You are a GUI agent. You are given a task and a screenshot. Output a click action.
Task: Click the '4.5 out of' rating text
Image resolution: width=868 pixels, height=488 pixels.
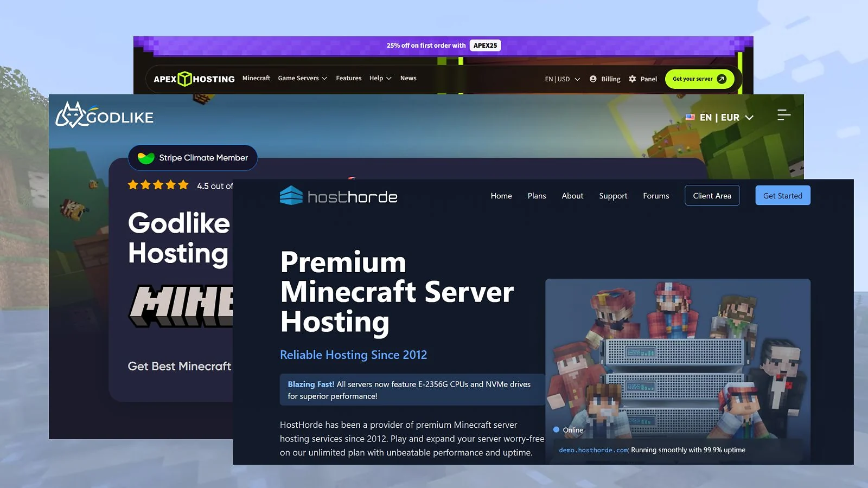215,186
